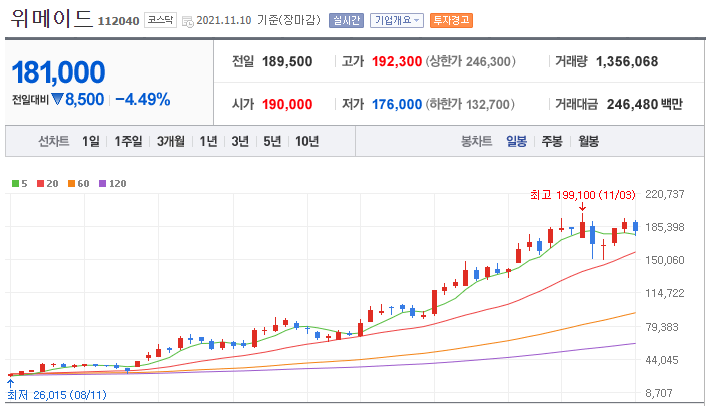
Task: Click the 고가 value 192,300
Action: (x=397, y=61)
